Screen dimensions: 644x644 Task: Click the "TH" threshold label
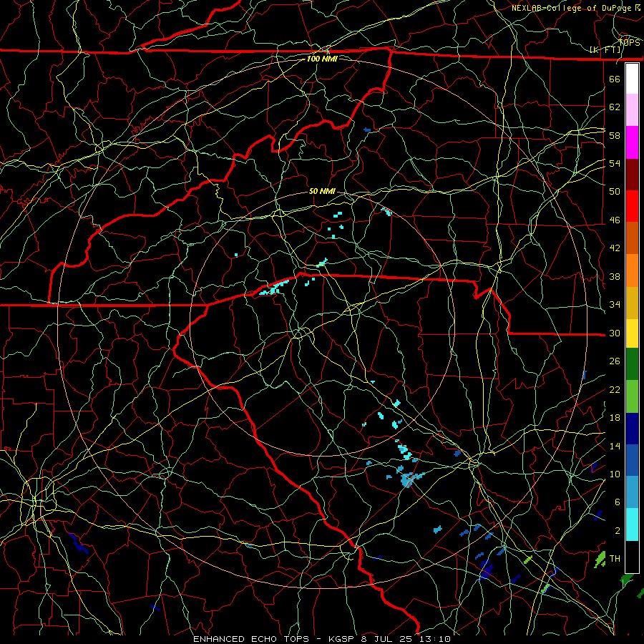[615, 559]
